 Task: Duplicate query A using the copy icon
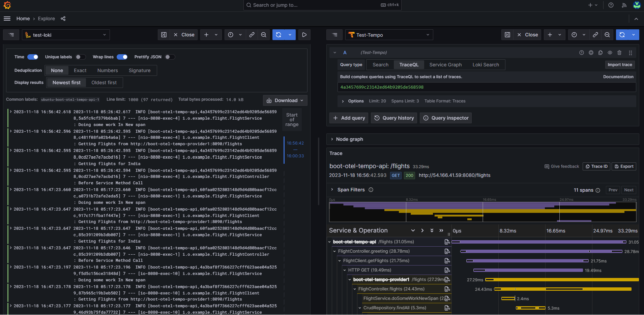pyautogui.click(x=600, y=53)
